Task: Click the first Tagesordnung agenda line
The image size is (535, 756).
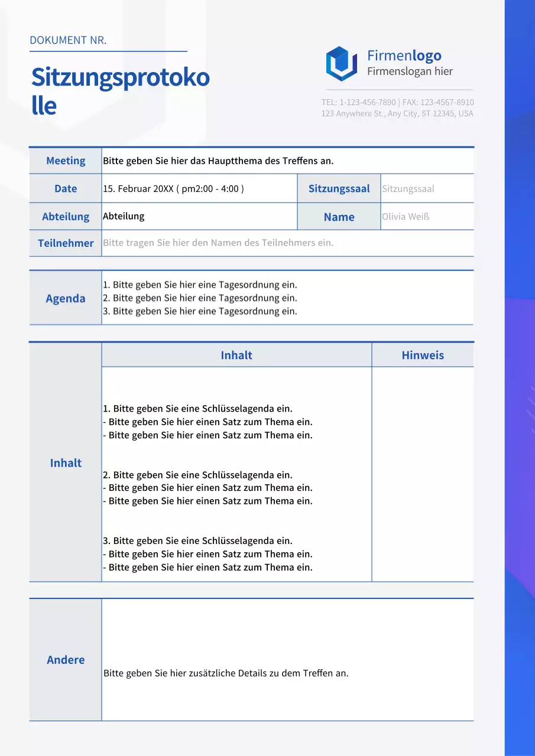Action: tap(200, 285)
